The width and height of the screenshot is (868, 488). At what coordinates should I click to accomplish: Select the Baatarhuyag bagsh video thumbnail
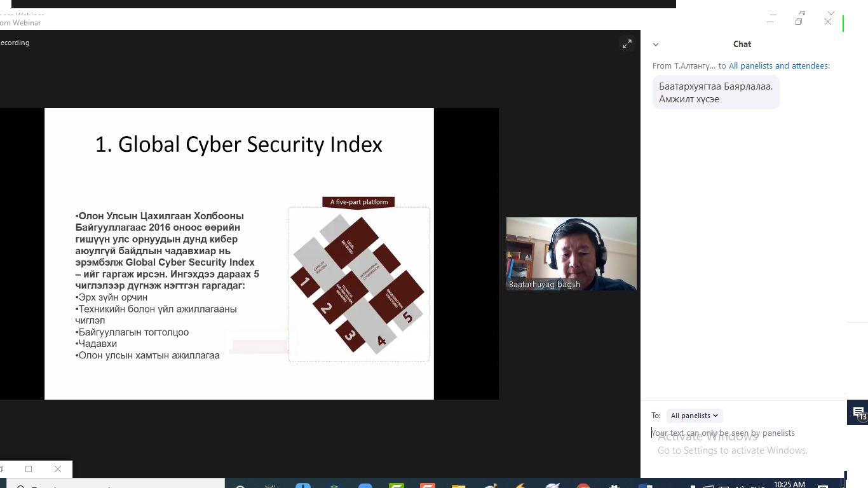(x=571, y=254)
